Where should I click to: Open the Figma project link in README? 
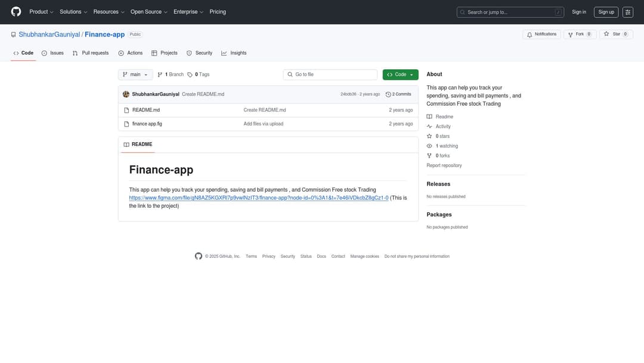tap(259, 198)
